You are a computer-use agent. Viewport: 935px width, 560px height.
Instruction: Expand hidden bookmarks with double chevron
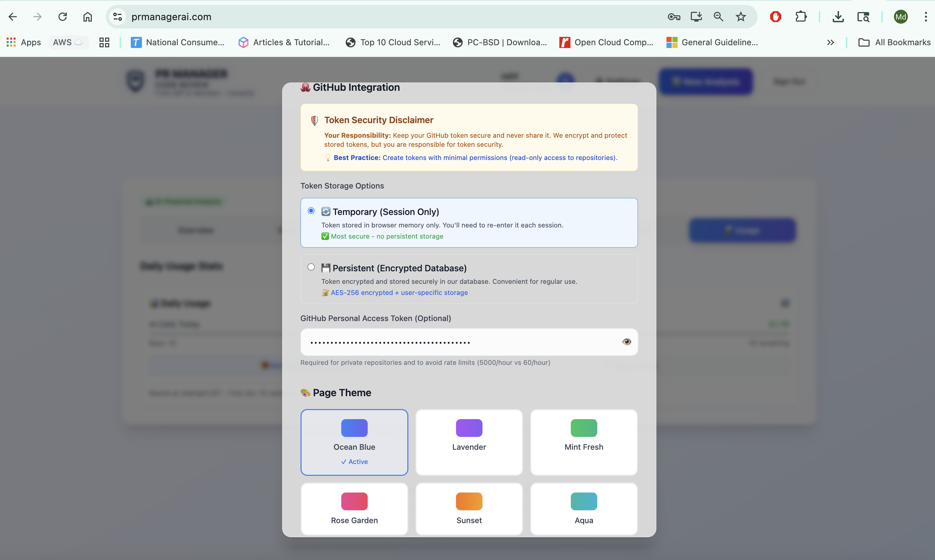pyautogui.click(x=830, y=42)
